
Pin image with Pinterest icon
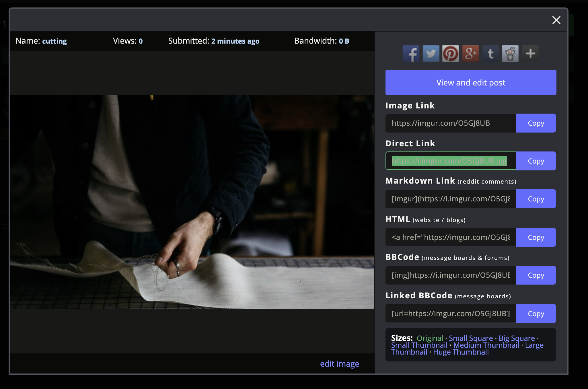[x=451, y=54]
